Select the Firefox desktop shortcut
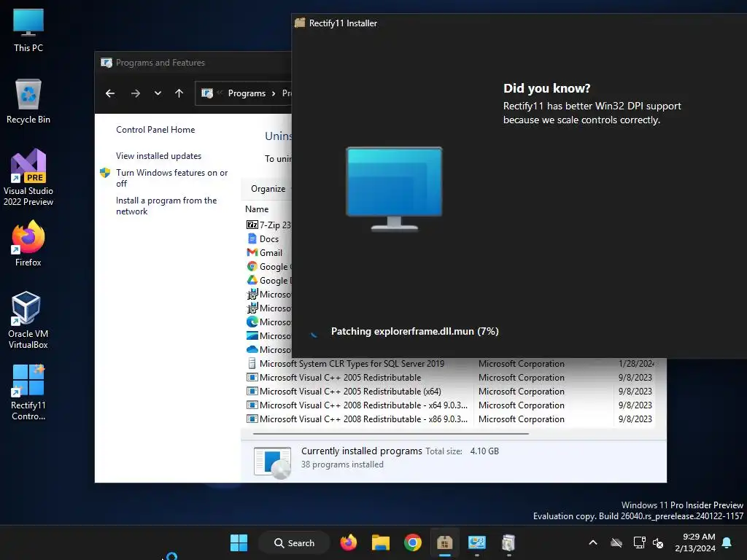 coord(28,244)
